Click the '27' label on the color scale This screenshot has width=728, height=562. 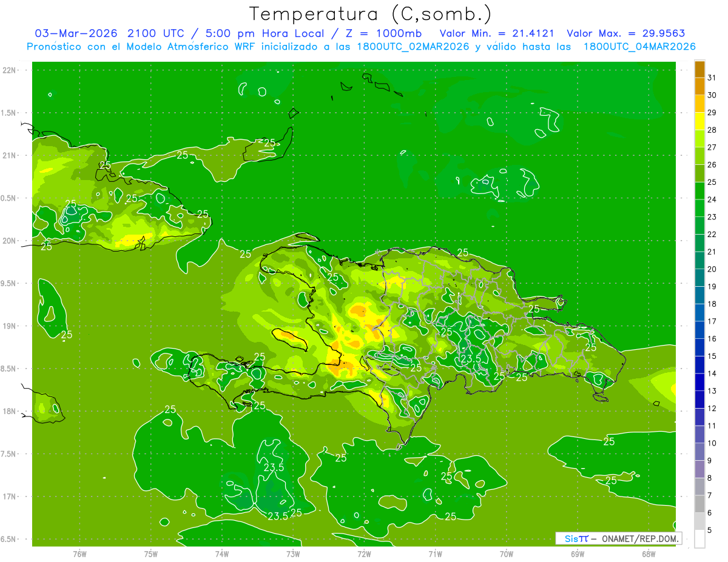click(712, 147)
